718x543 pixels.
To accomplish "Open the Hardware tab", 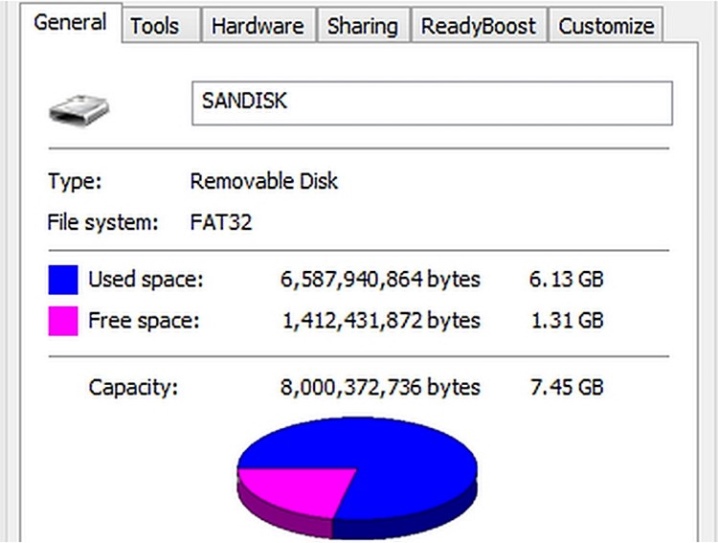I will point(258,26).
